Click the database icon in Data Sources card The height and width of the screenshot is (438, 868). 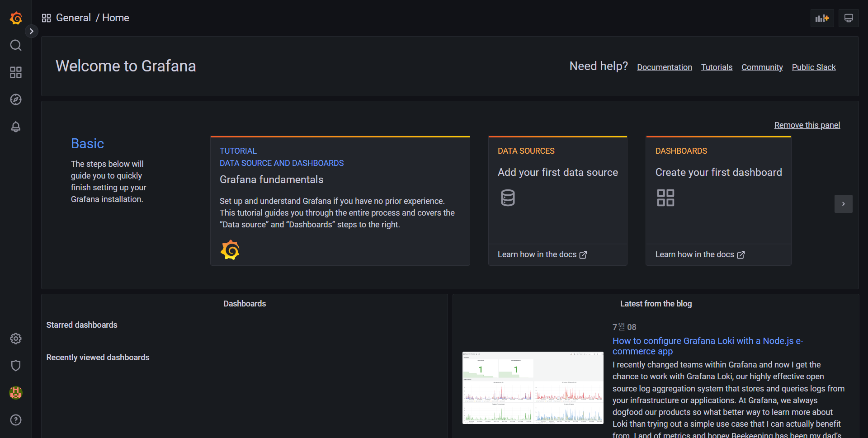(x=508, y=198)
